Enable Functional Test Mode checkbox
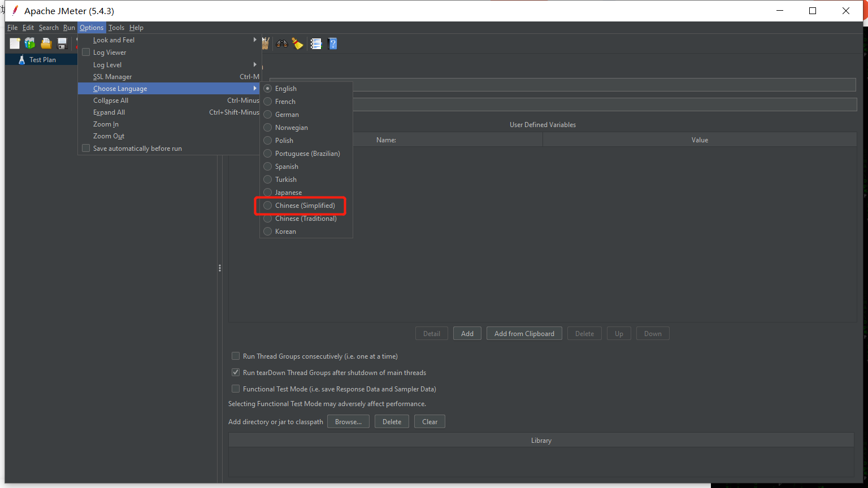868x488 pixels. [236, 389]
